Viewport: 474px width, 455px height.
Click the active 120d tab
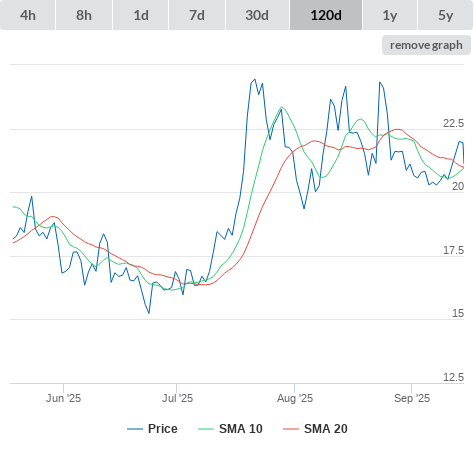[326, 15]
